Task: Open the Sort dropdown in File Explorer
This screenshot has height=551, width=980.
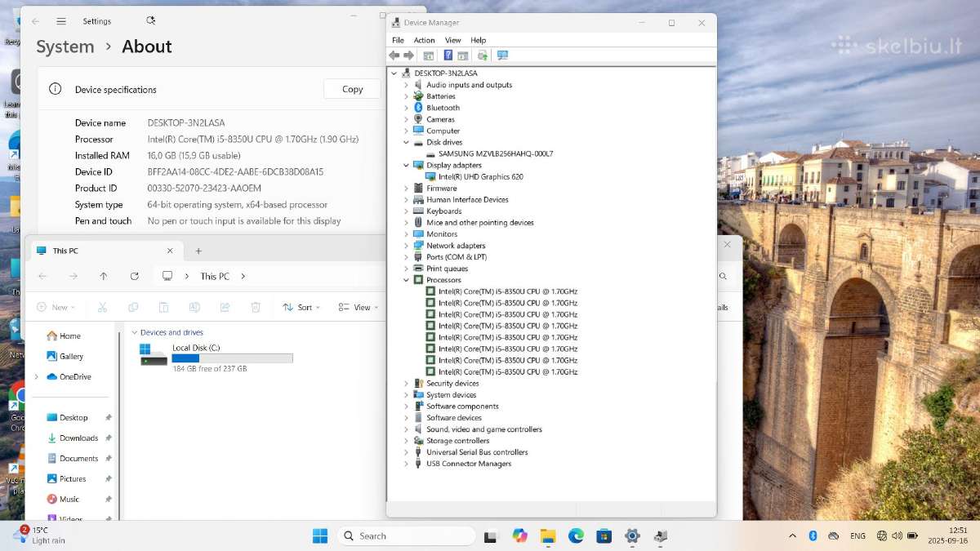Action: tap(301, 307)
